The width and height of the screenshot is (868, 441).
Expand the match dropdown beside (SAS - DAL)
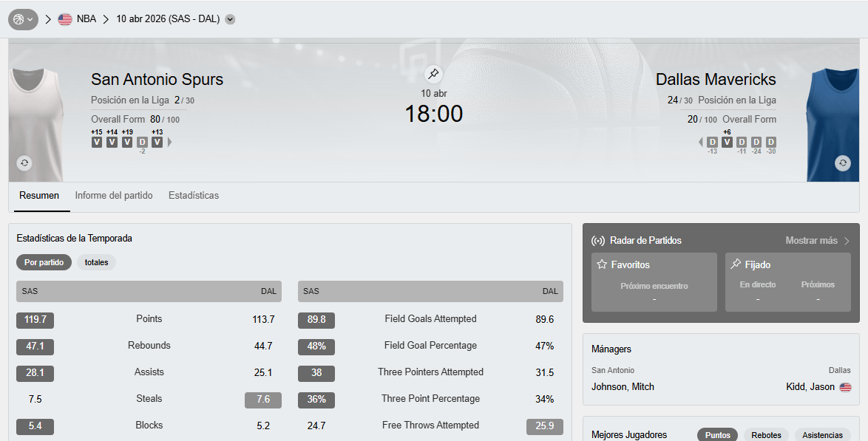[229, 18]
